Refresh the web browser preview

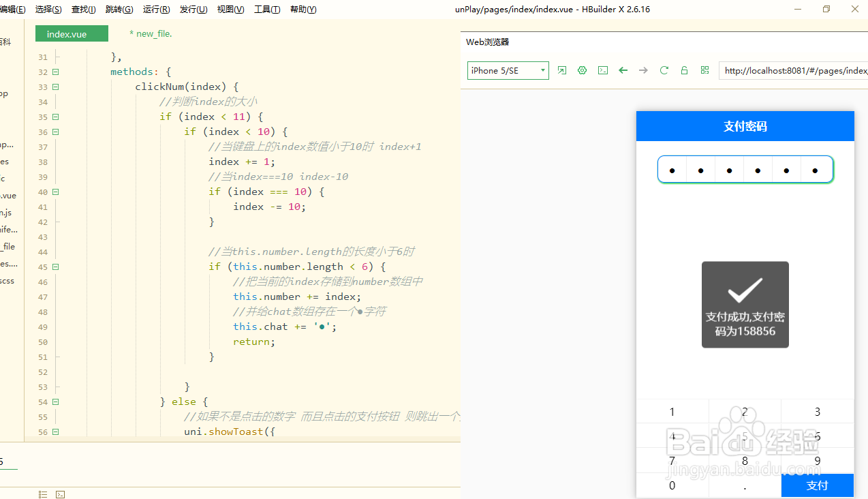664,70
